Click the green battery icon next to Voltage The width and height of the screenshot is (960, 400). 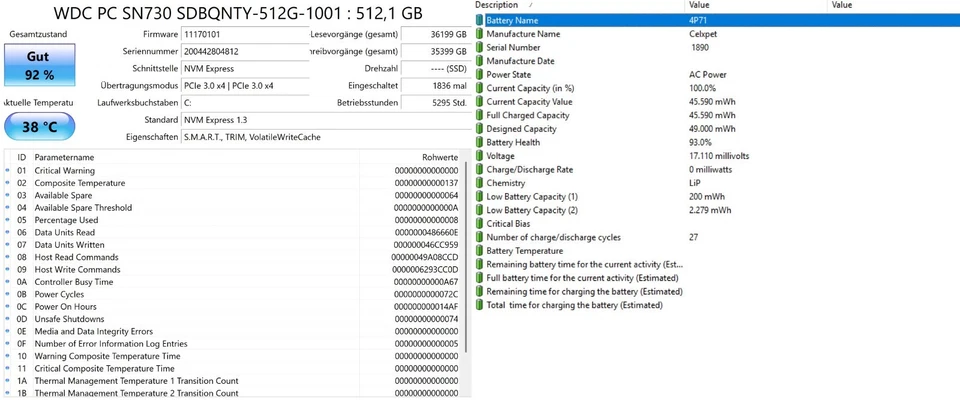point(480,156)
